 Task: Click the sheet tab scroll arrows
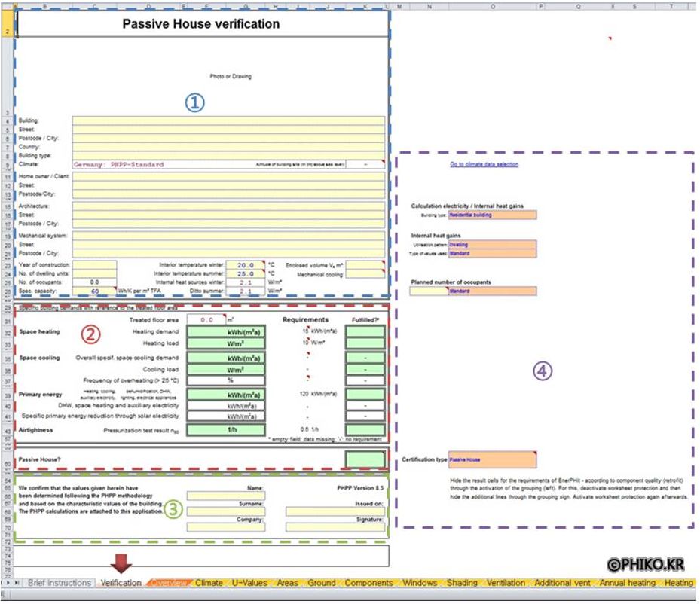coord(11,583)
